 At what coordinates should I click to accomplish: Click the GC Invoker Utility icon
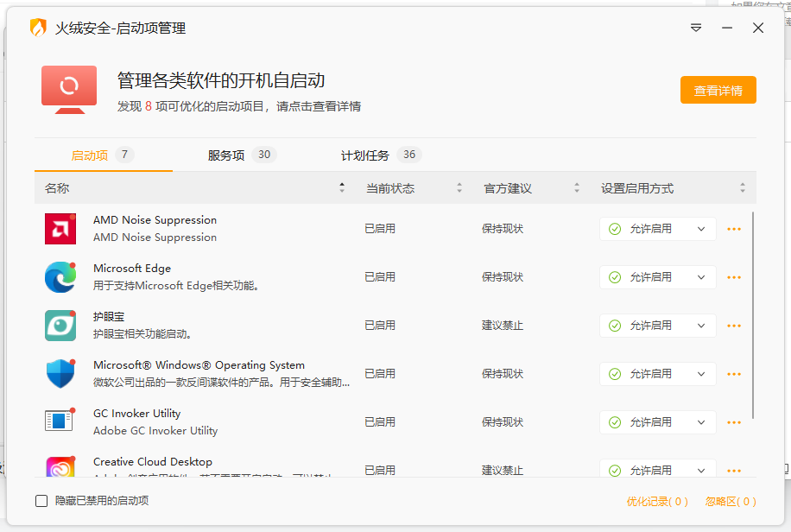coord(60,422)
